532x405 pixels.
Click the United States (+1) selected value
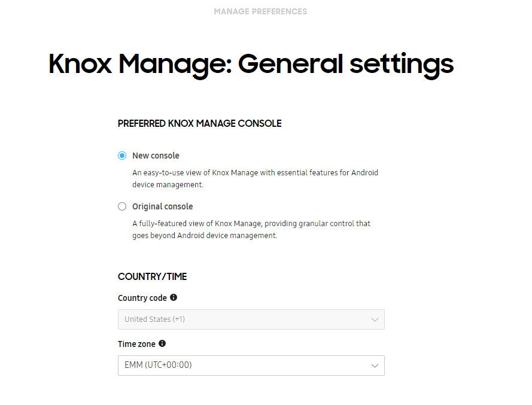click(x=154, y=319)
